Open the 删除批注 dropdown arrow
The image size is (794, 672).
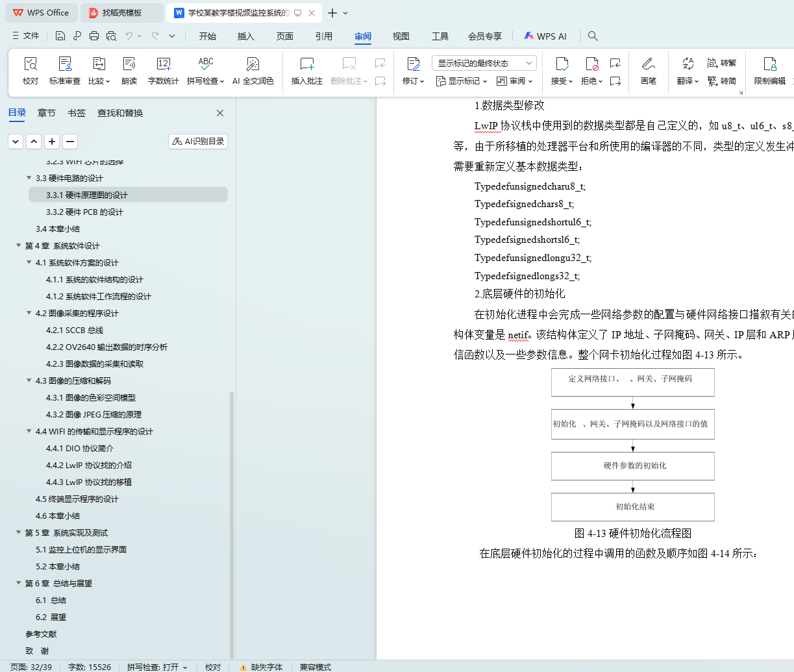pos(366,81)
